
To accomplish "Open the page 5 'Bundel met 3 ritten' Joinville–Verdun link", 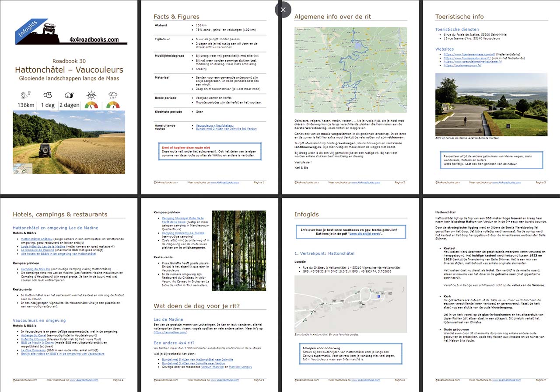I will click(193, 364).
